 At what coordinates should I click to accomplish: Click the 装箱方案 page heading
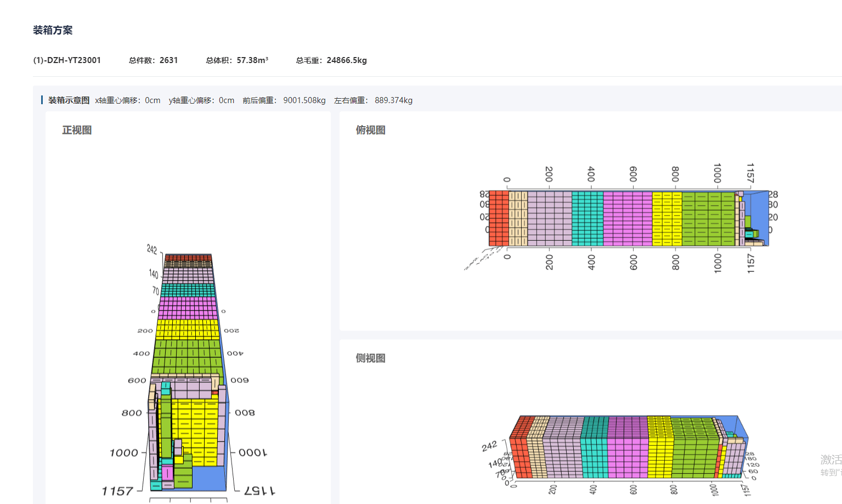tap(53, 30)
